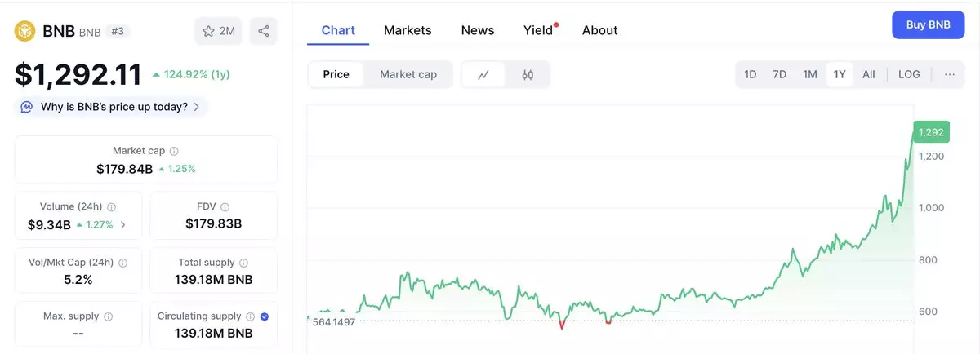Click the Total supply info icon

(x=244, y=263)
